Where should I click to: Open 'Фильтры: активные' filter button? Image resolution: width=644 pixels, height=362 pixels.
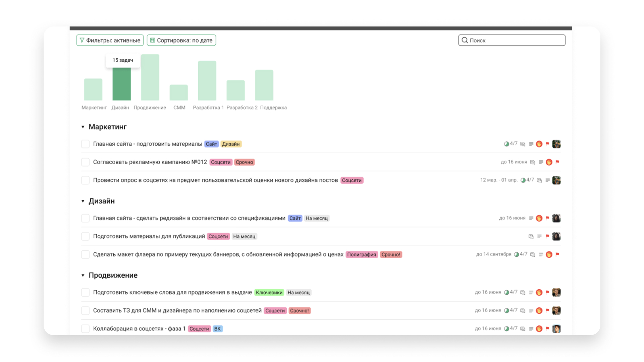(110, 40)
